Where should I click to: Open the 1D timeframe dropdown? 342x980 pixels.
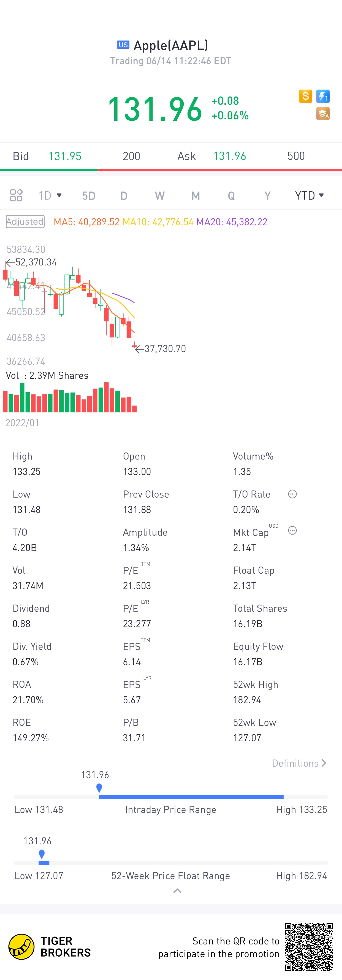pyautogui.click(x=50, y=195)
